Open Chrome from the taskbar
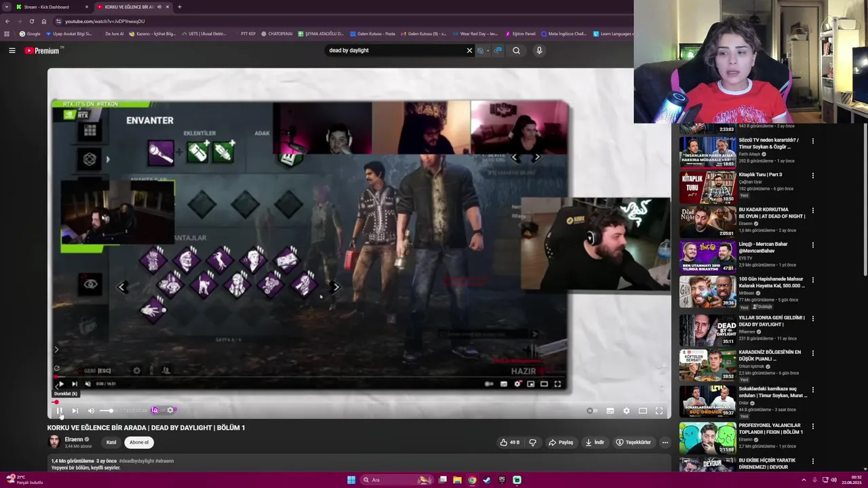The image size is (868, 488). pyautogui.click(x=472, y=480)
